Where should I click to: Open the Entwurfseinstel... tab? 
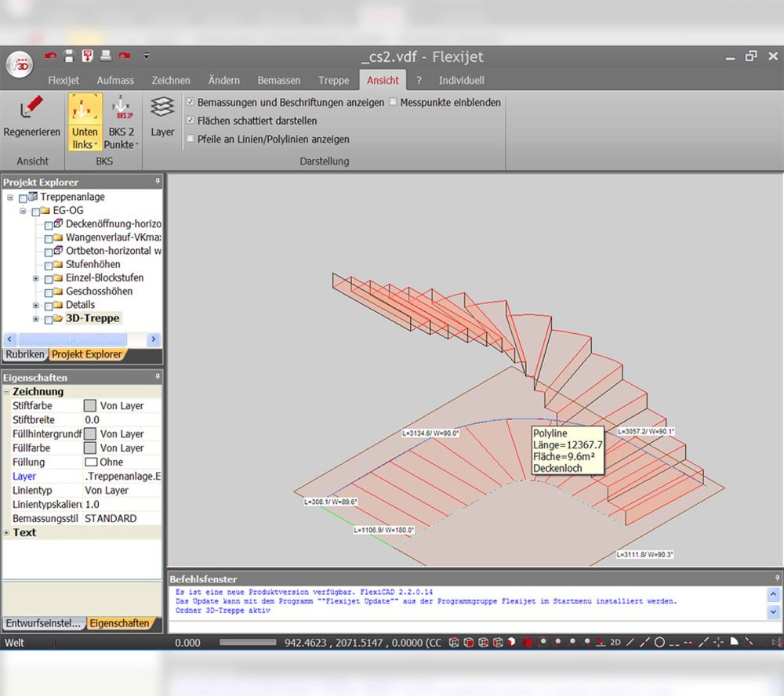click(x=43, y=624)
